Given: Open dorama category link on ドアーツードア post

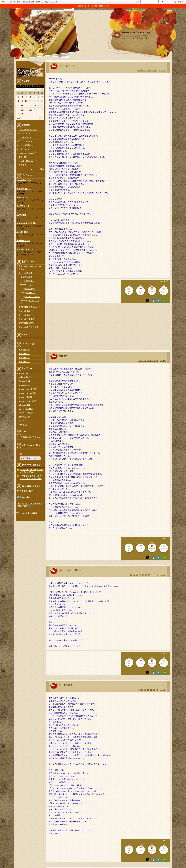Looking at the screenshot, I should pyautogui.click(x=162, y=70).
